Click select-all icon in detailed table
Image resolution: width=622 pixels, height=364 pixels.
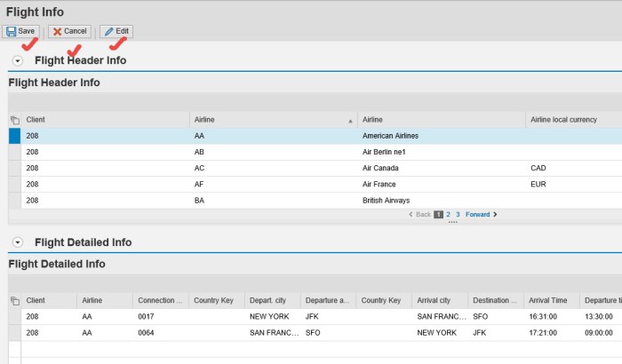pyautogui.click(x=14, y=301)
